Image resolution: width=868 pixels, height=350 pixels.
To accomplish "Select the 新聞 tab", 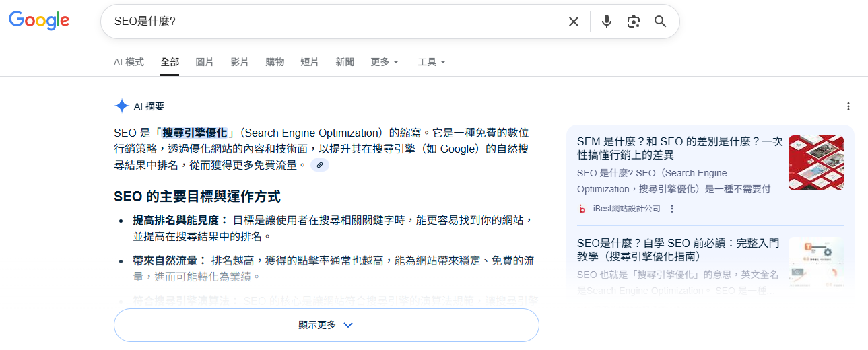I will click(345, 62).
